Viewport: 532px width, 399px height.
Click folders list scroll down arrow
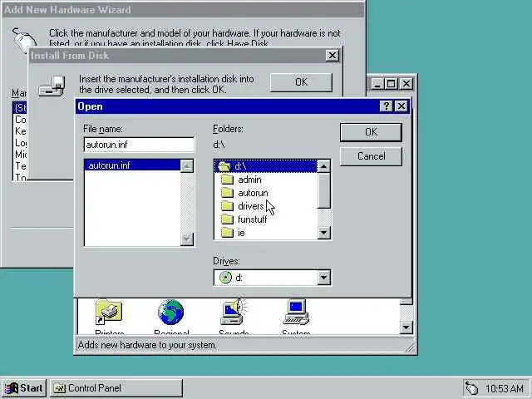323,233
